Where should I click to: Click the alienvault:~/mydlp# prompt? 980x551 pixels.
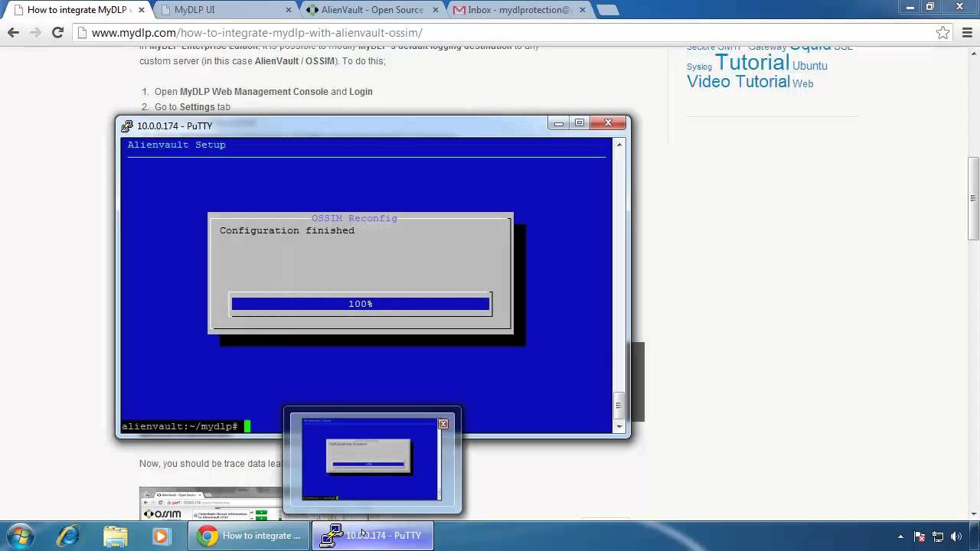click(x=180, y=426)
